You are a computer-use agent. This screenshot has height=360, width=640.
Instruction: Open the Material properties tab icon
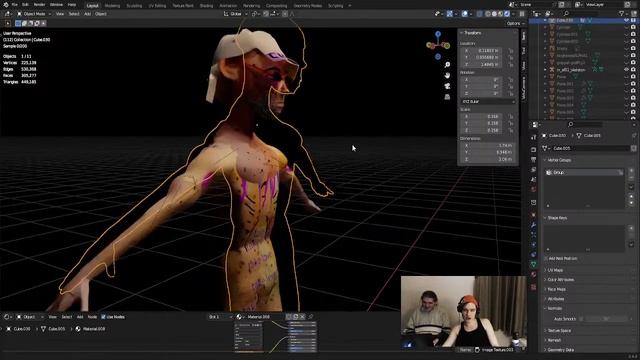(x=533, y=275)
